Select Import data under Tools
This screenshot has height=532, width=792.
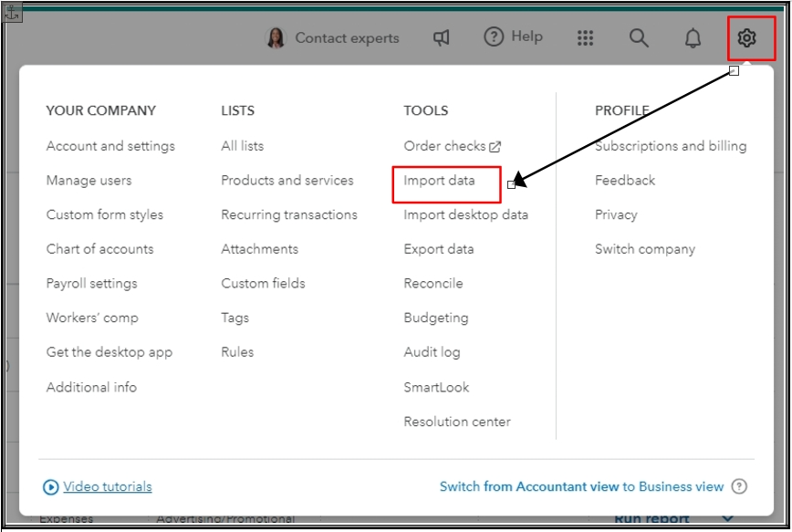(x=439, y=181)
